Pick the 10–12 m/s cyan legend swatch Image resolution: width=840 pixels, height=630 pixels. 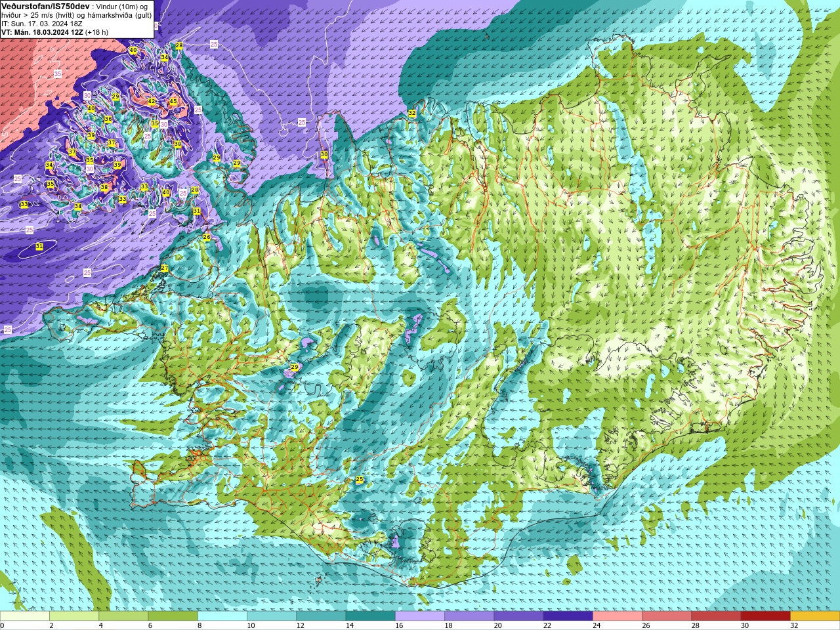point(272,616)
